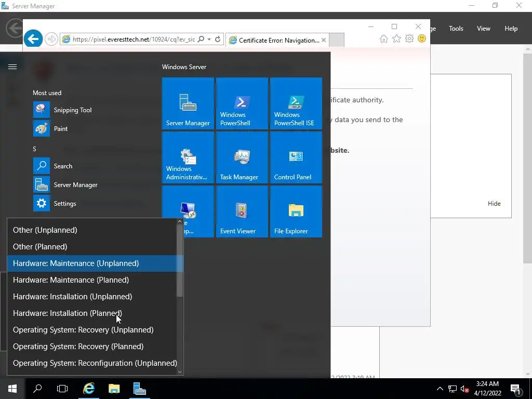
Task: Select Other (Unplanned) shutdown reason
Action: 91,230
